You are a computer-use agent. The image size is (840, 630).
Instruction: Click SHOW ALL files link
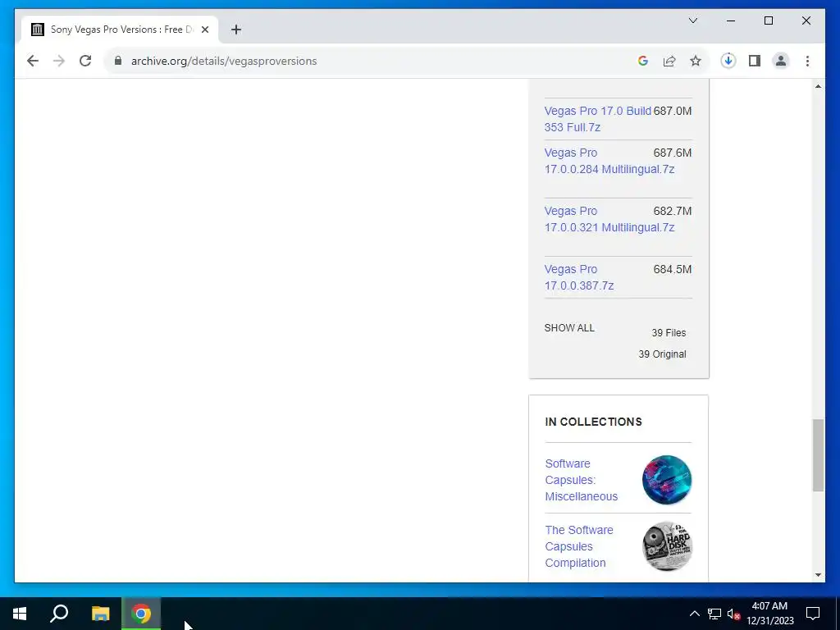pos(569,328)
